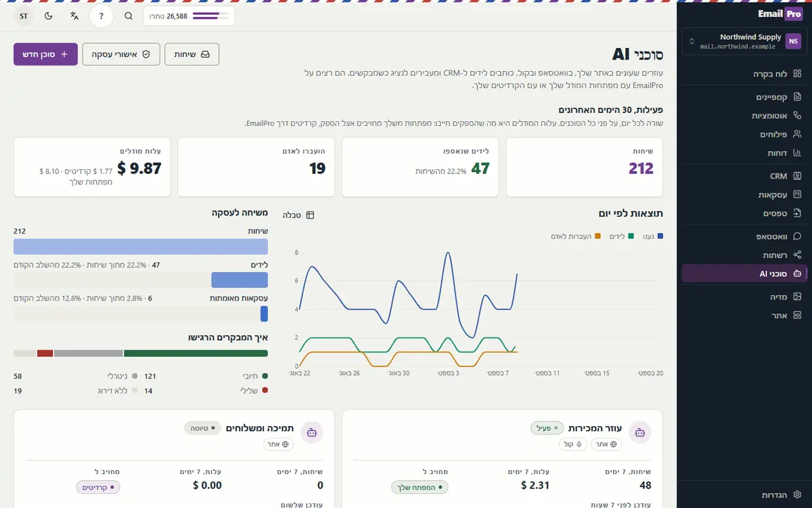Click the "המפתח שלך" billing badge
The image size is (812, 508).
pos(420,487)
